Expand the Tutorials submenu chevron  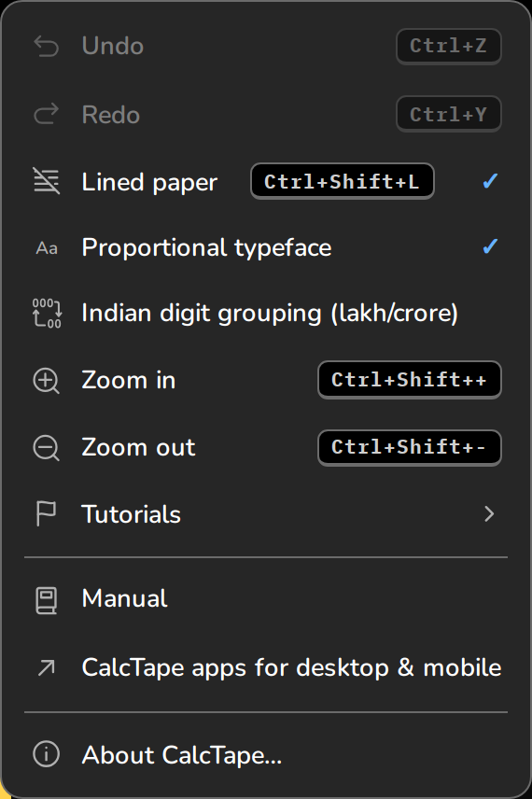coord(489,513)
